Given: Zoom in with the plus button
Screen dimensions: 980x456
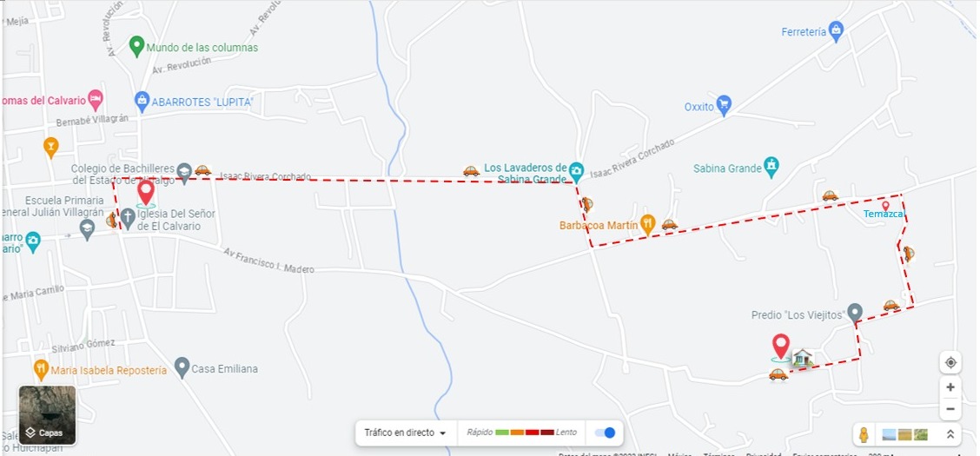Looking at the screenshot, I should (x=950, y=387).
